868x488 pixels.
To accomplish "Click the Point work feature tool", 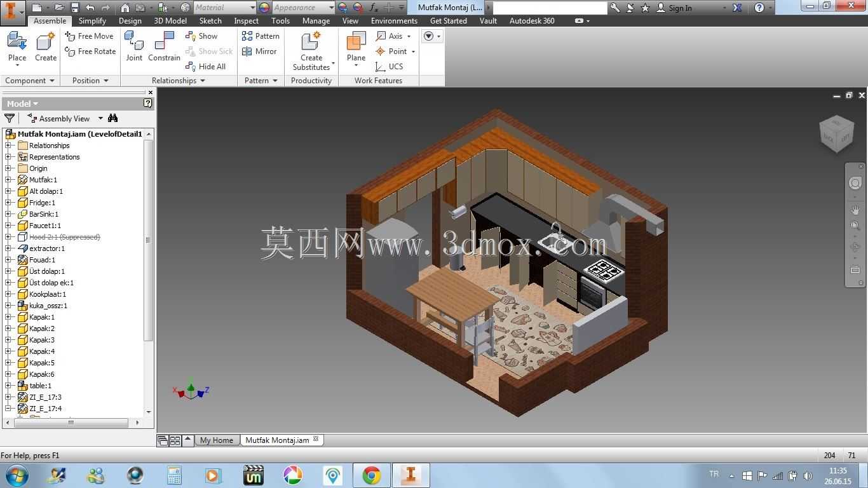I will coord(391,51).
